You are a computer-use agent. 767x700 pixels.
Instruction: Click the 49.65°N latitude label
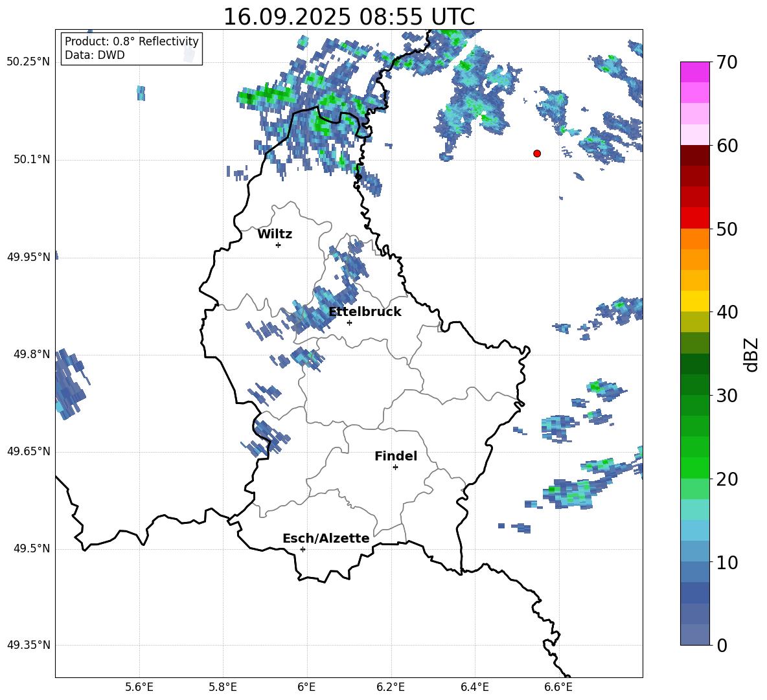(29, 451)
